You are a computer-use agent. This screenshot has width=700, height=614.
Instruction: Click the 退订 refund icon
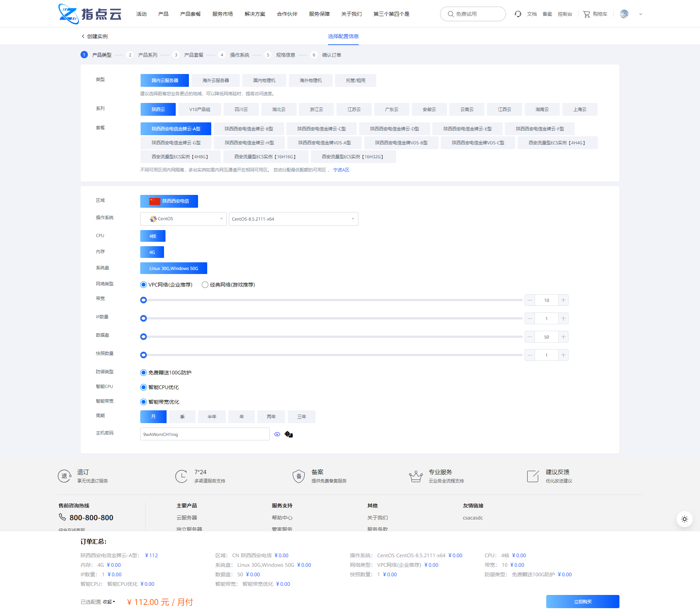point(64,476)
